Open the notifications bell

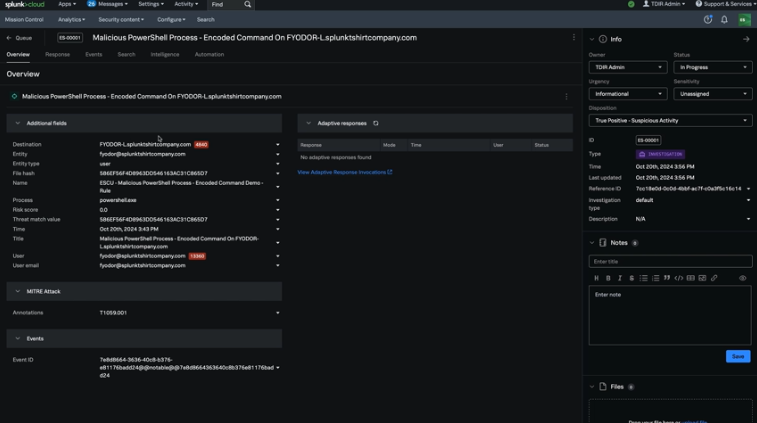click(x=724, y=20)
